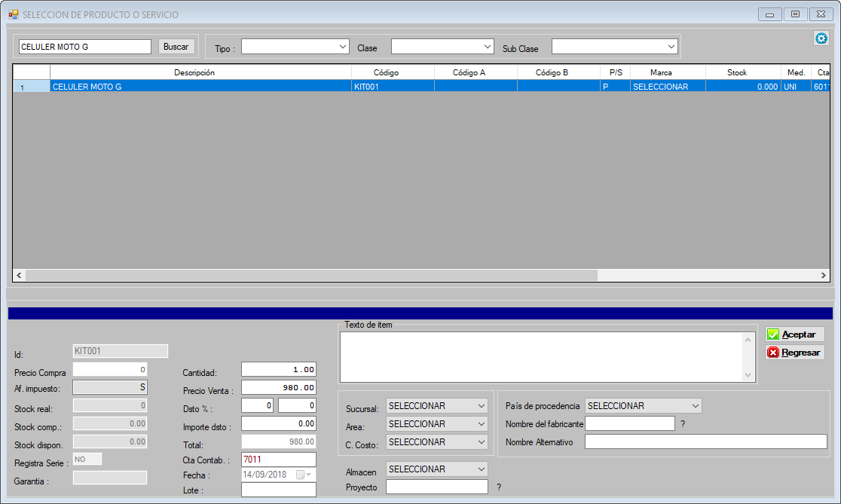Click the KIT001 code cell in grid

click(x=393, y=87)
